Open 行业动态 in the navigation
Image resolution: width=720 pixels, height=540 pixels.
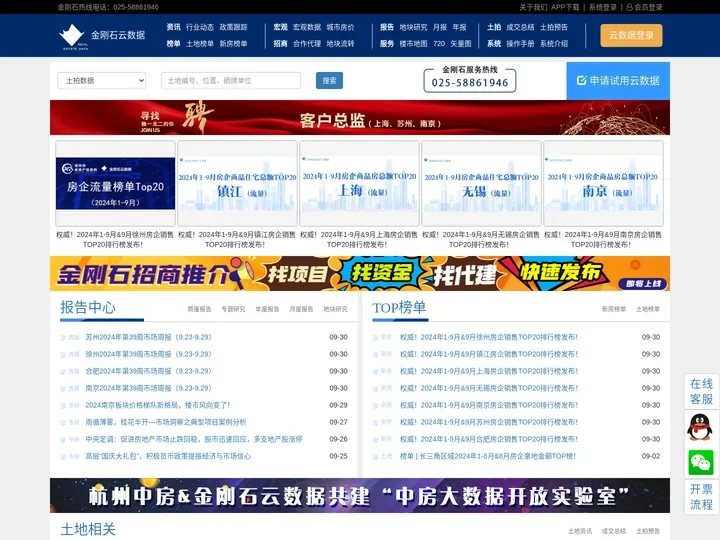coord(200,27)
